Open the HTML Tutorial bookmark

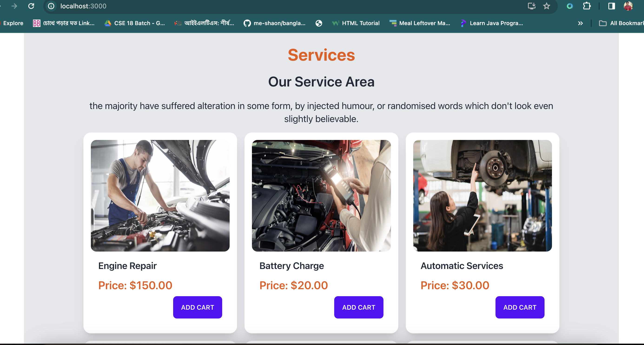(356, 23)
